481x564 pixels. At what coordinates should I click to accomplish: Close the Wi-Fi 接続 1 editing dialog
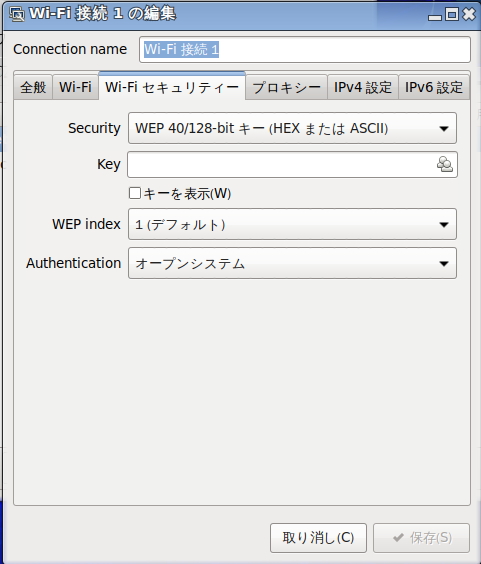pos(469,14)
